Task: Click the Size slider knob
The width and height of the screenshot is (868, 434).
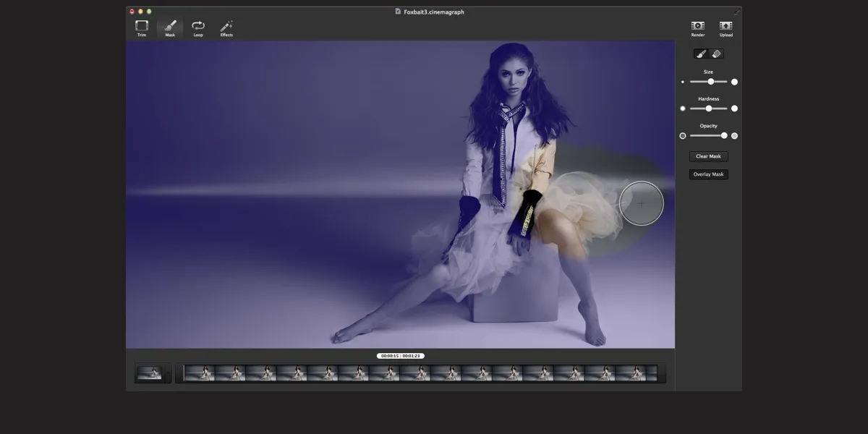Action: pos(711,82)
